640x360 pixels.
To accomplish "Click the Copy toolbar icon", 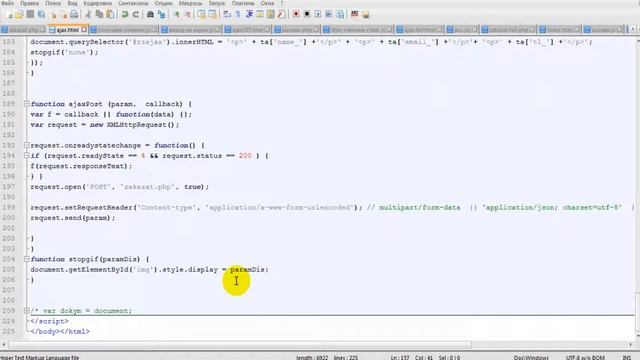I will (99, 15).
